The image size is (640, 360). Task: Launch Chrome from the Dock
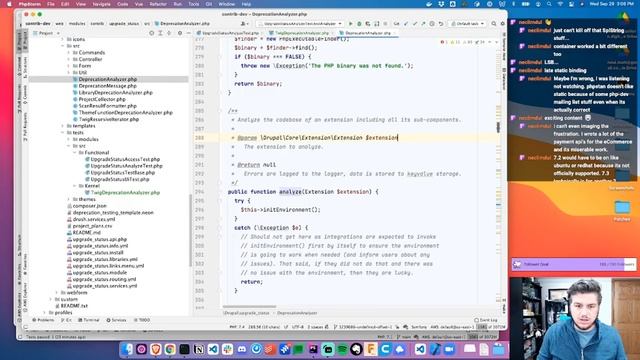pos(170,349)
